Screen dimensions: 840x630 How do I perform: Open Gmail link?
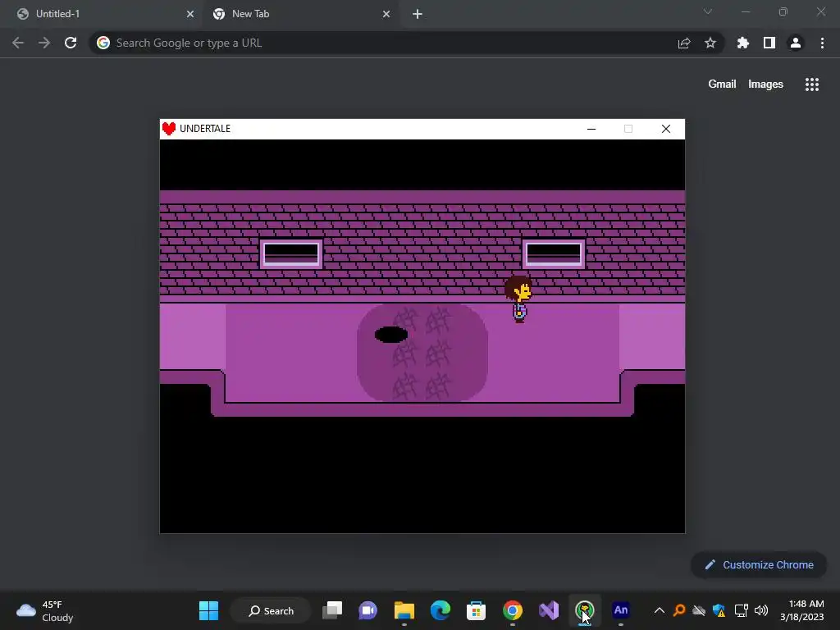pyautogui.click(x=722, y=84)
